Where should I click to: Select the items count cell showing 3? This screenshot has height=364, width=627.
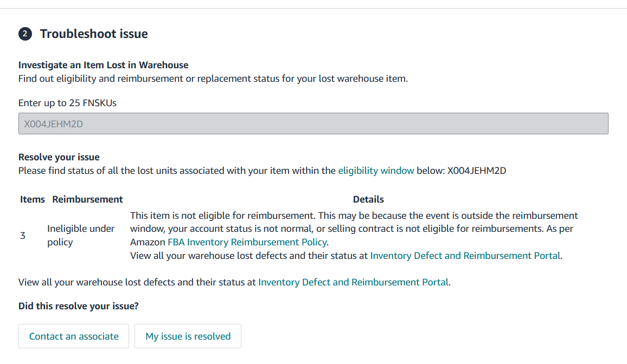23,236
